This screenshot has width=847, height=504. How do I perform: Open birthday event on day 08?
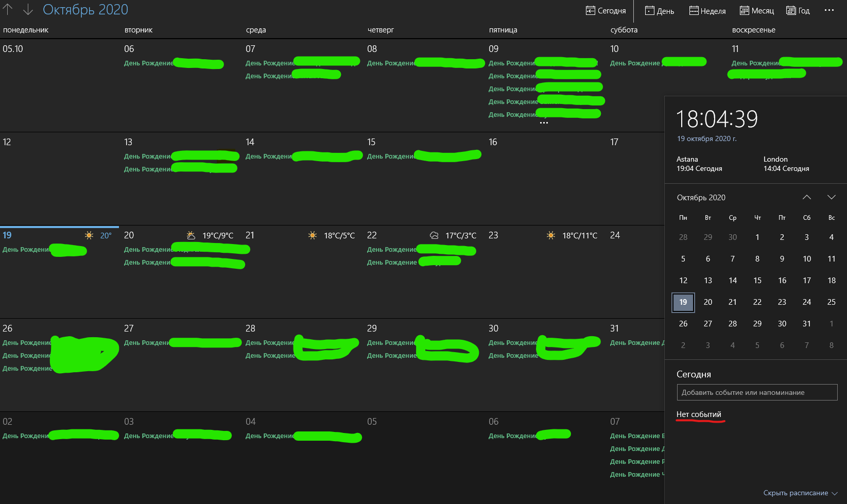tap(425, 63)
